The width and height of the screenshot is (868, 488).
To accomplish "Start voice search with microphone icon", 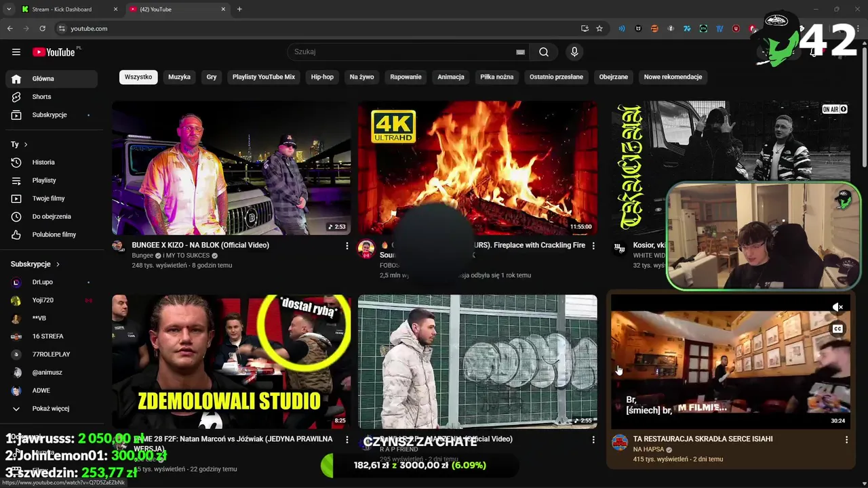I will pos(574,52).
